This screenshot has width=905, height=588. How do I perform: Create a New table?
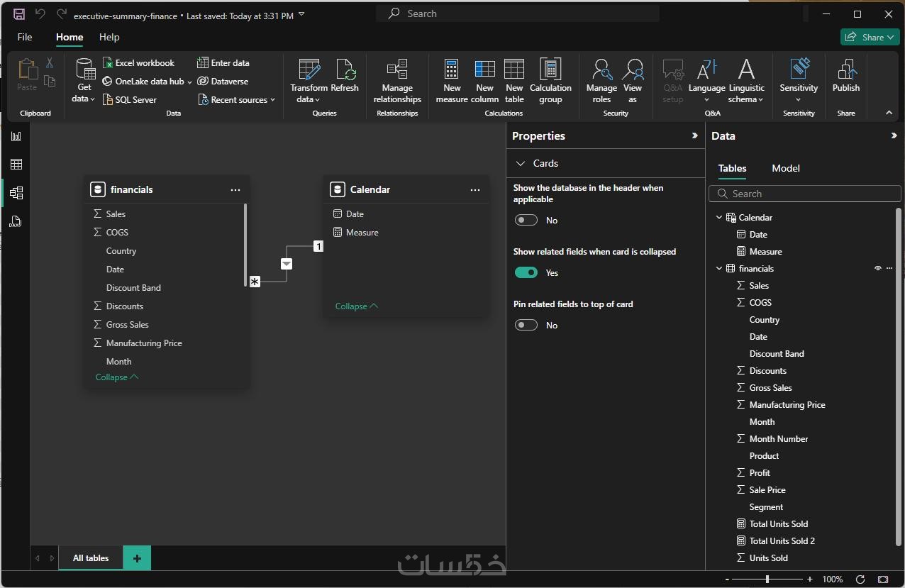514,81
